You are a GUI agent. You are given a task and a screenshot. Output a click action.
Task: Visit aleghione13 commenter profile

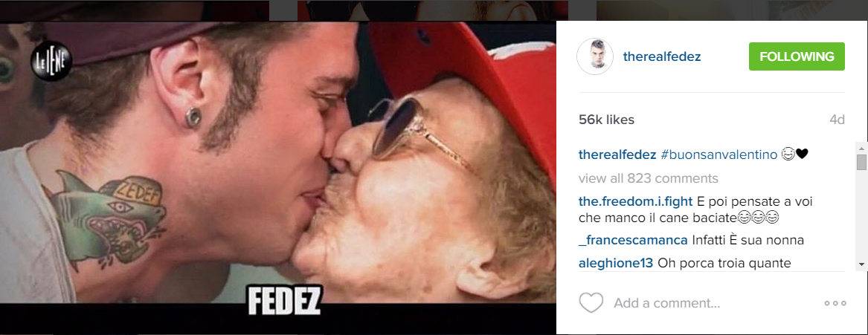tap(616, 263)
